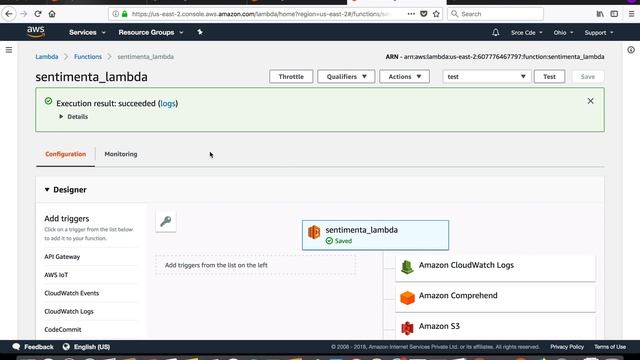Click the language globe icon
Image resolution: width=640 pixels, height=360 pixels.
pyautogui.click(x=66, y=347)
